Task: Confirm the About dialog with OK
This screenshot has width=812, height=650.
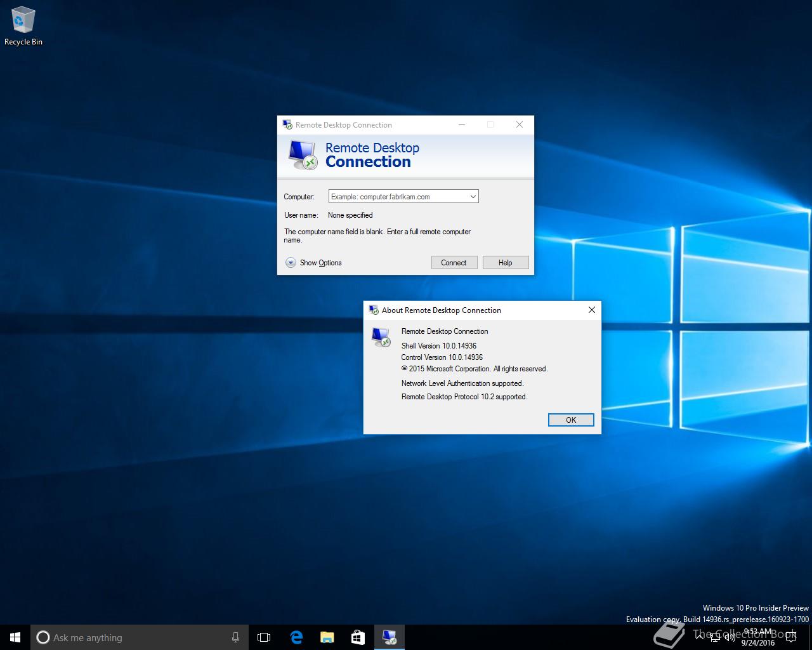Action: pyautogui.click(x=571, y=420)
